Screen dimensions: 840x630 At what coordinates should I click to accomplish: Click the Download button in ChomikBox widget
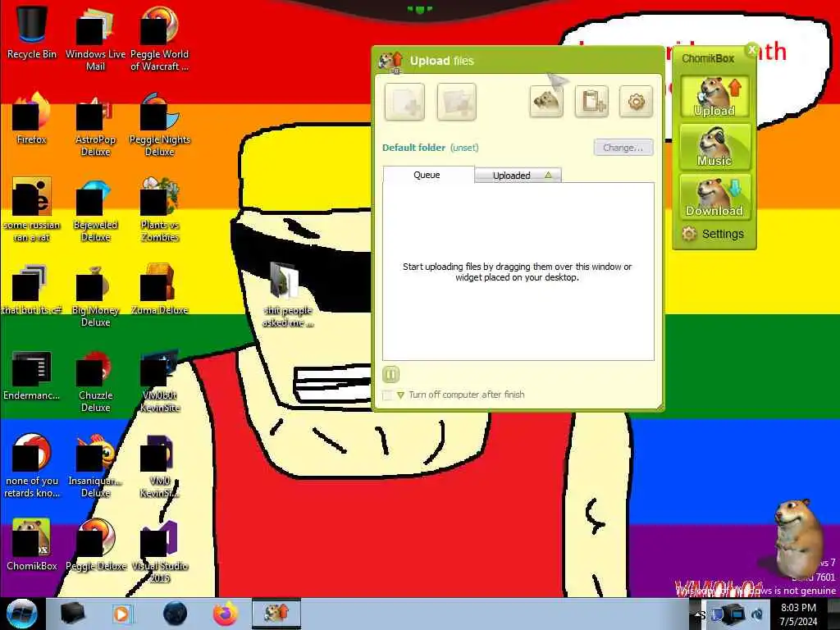714,197
